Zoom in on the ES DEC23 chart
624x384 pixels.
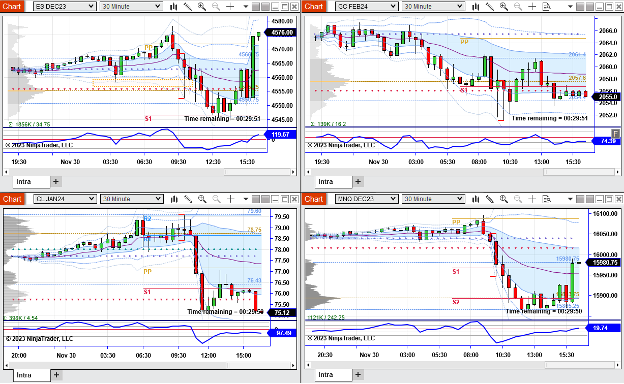[202, 6]
